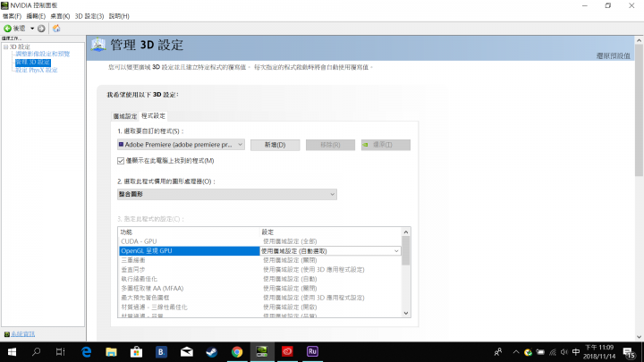Open Microsoft Store from the taskbar

tap(136, 352)
